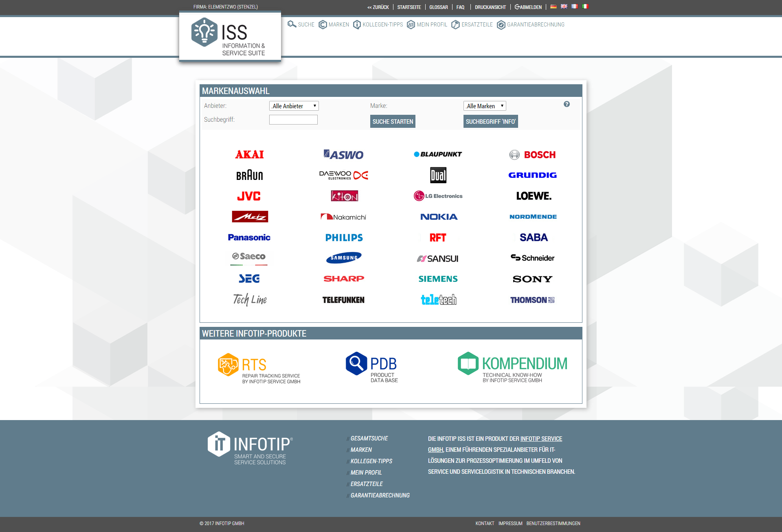Expand the Alle Marken selection list
782x532 pixels.
484,106
